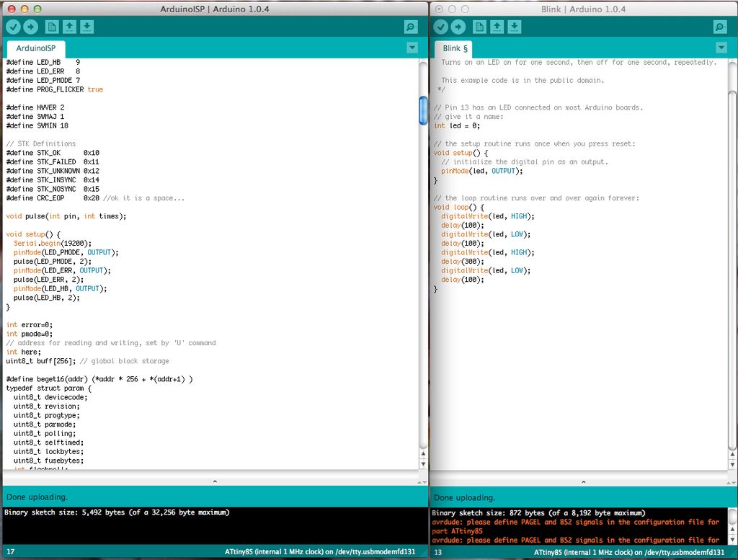The width and height of the screenshot is (738, 560).
Task: Verify the Blink sketch
Action: pos(440,27)
